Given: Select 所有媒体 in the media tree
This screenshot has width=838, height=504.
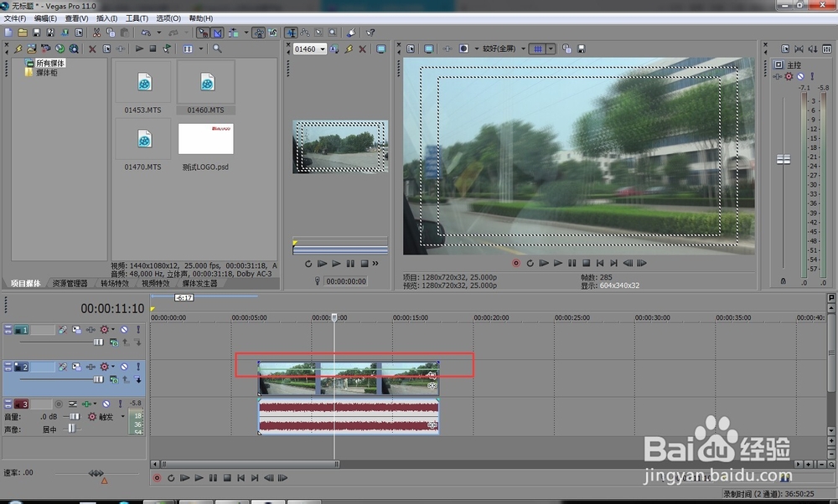Looking at the screenshot, I should [x=50, y=63].
